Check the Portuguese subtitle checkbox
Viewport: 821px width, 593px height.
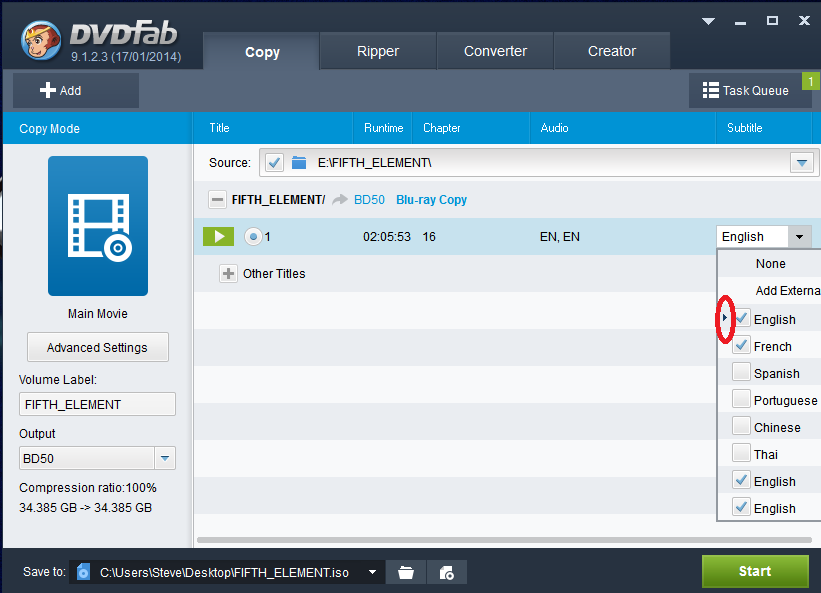pyautogui.click(x=741, y=399)
